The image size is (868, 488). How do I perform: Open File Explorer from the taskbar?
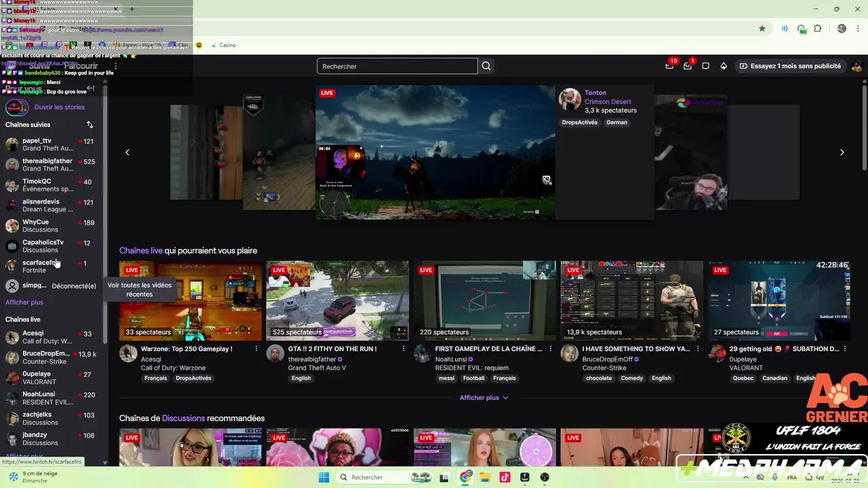coord(485,477)
